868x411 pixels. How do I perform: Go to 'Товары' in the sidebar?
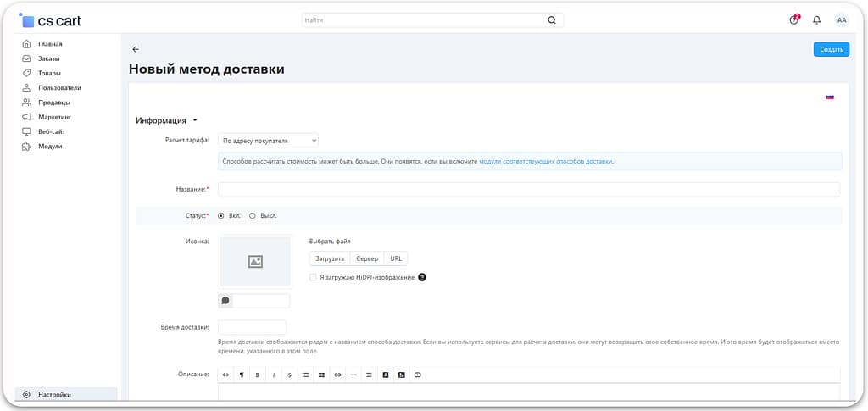[48, 73]
